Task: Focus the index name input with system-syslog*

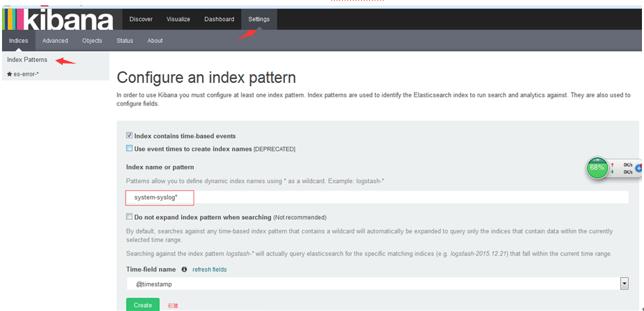Action: [x=377, y=197]
